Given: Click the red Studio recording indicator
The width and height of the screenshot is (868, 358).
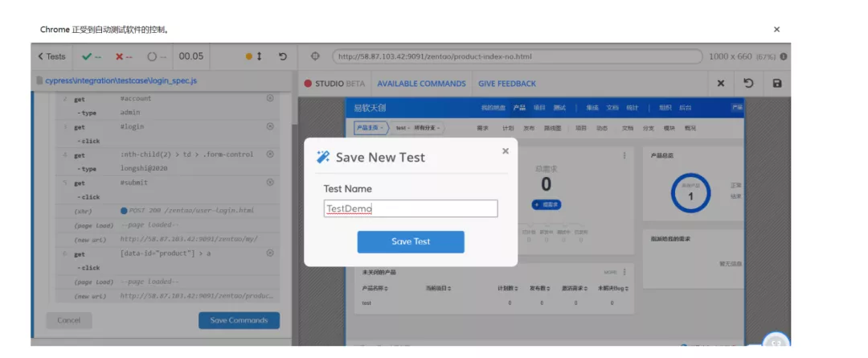Looking at the screenshot, I should [x=308, y=84].
